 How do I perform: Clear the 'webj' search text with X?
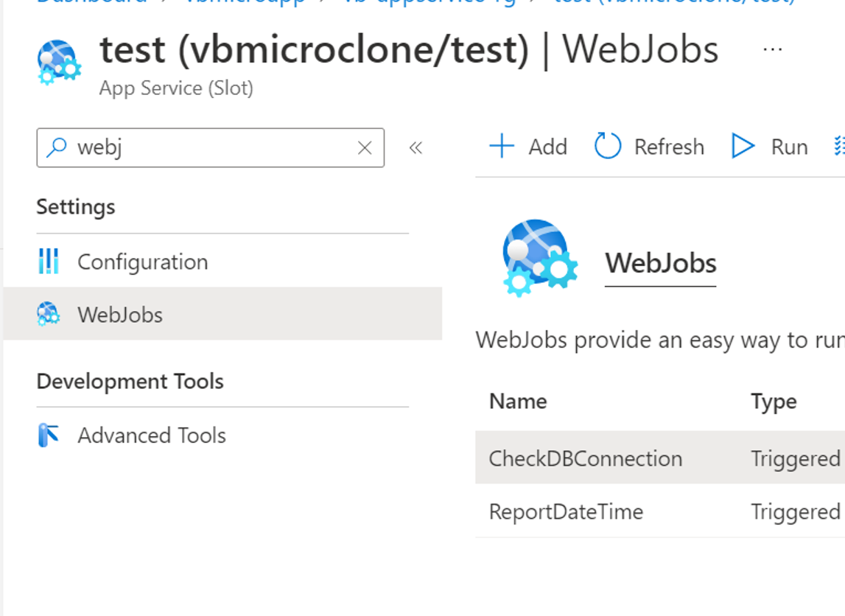[365, 147]
